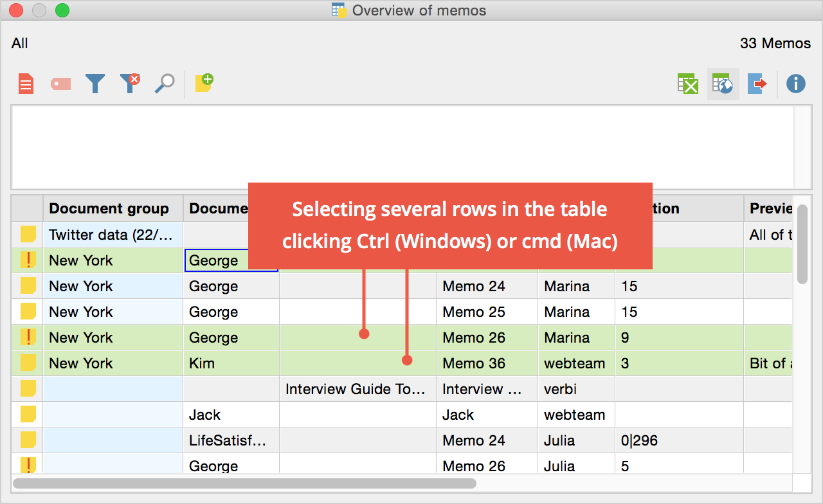Screen dimensions: 823x504
Task: Select the Twitter data row cell
Action: pos(113,235)
